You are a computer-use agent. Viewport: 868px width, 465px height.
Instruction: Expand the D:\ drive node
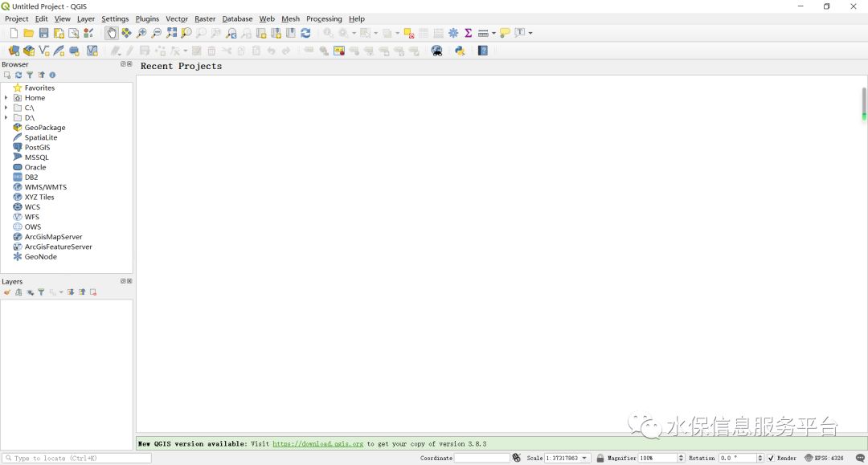point(6,118)
